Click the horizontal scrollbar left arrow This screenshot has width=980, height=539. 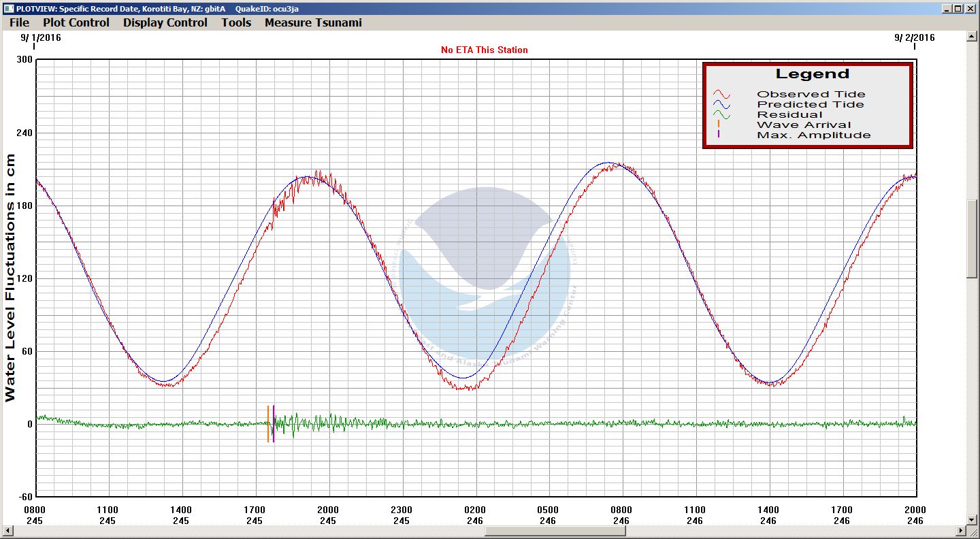pyautogui.click(x=7, y=531)
